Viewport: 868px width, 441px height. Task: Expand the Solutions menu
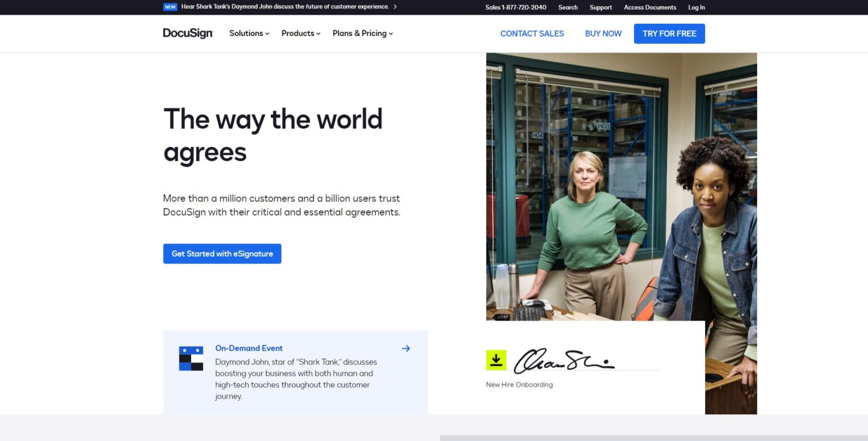[249, 33]
